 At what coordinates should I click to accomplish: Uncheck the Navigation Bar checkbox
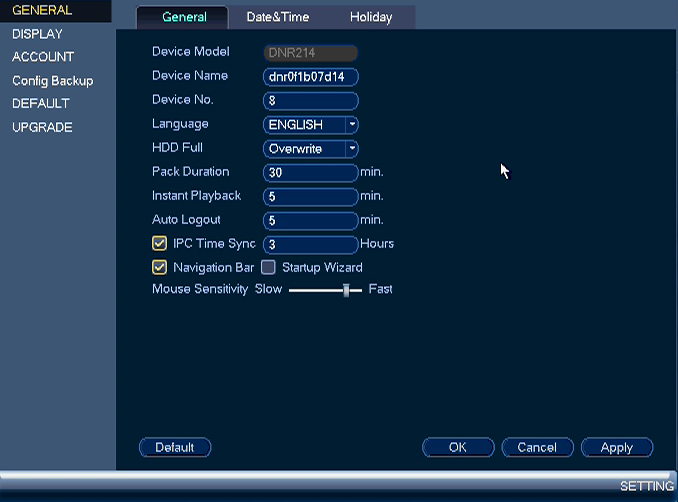pos(159,267)
